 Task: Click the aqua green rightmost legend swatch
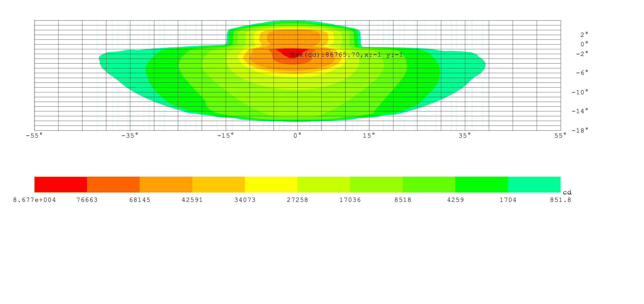pos(534,184)
